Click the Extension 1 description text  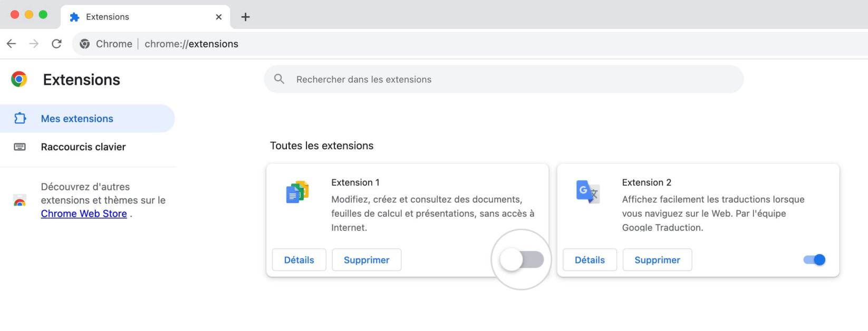point(433,213)
